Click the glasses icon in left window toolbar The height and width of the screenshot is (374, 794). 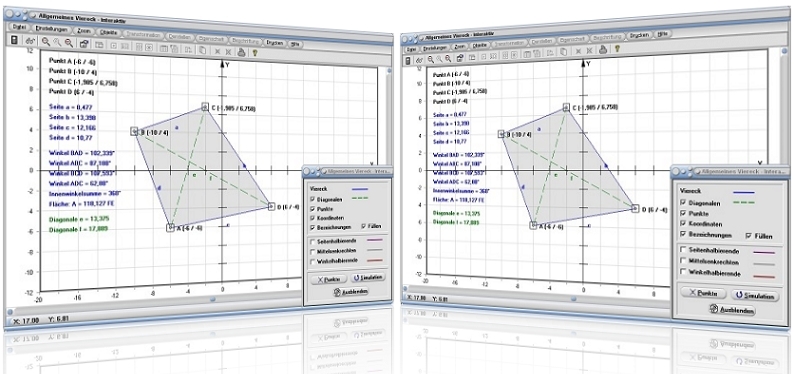(30, 41)
